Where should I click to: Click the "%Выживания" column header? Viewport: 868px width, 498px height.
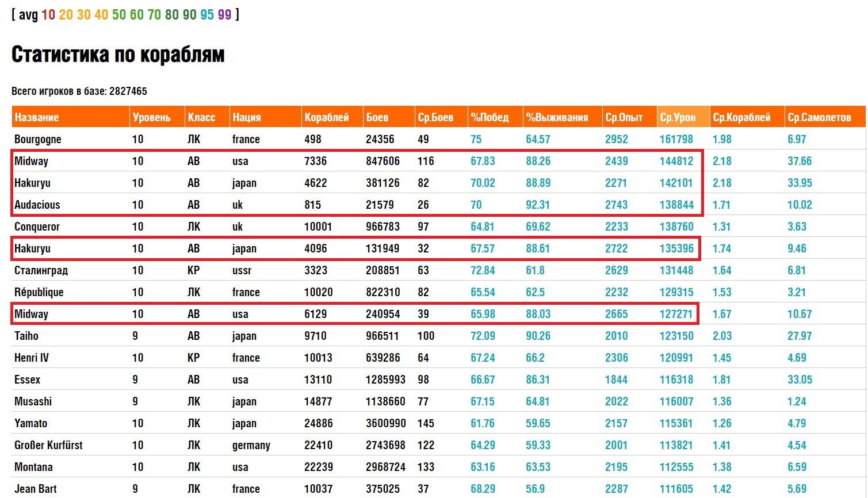coord(557,117)
